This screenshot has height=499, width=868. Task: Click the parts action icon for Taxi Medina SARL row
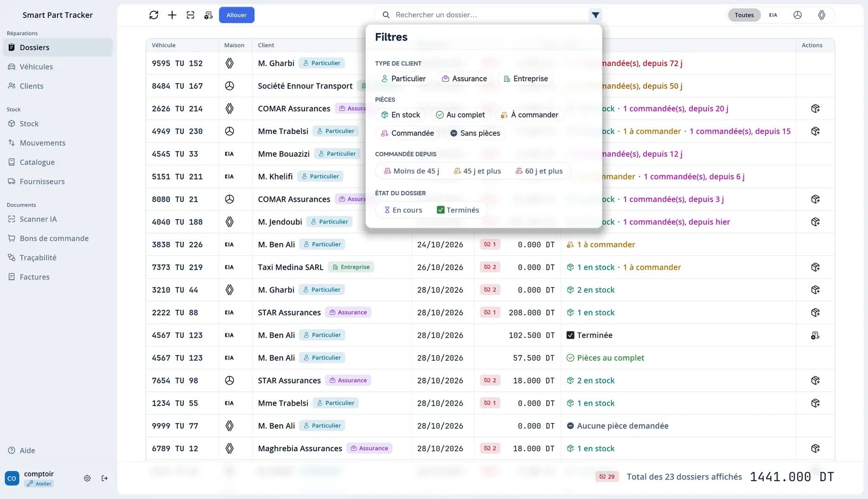tap(815, 267)
